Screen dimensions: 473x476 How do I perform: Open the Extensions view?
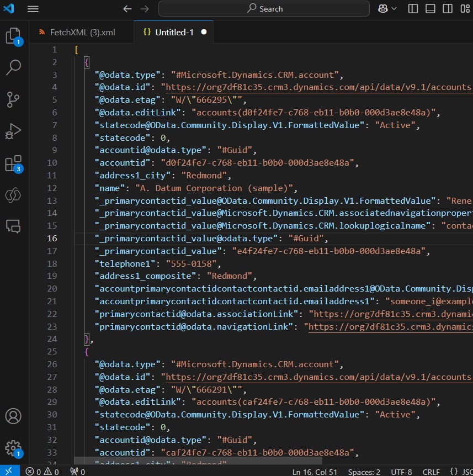pos(13,163)
